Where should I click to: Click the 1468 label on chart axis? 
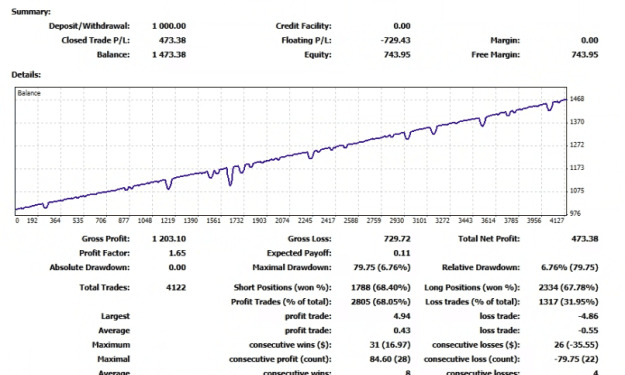point(577,98)
